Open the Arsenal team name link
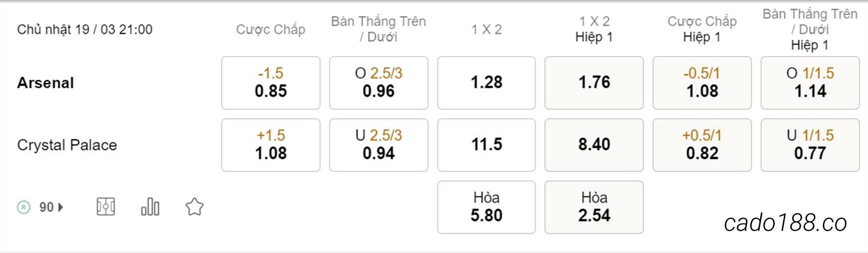This screenshot has height=253, width=868. click(x=46, y=83)
